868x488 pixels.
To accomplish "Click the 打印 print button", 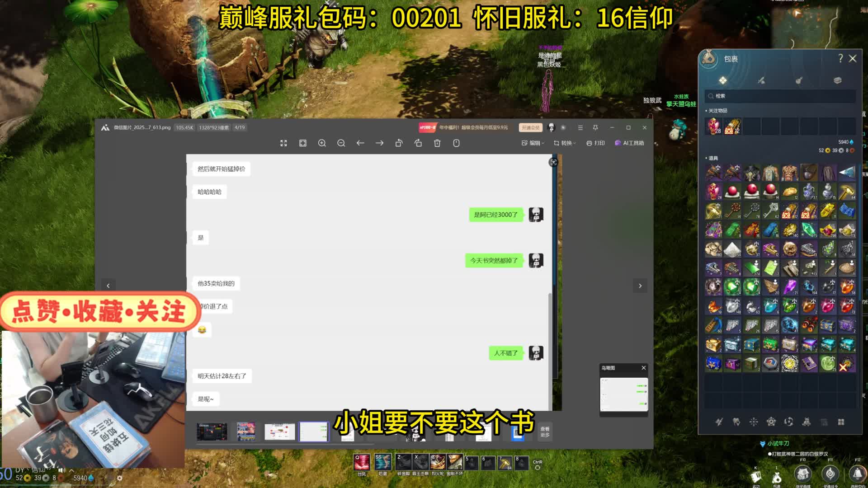I will (x=596, y=143).
